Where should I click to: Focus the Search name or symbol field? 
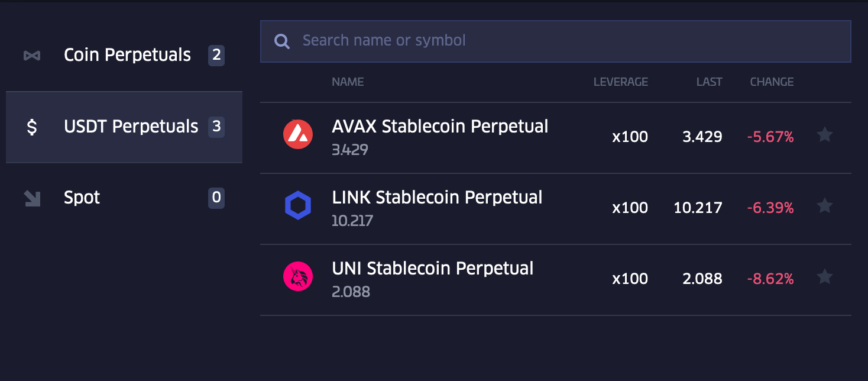[568, 41]
